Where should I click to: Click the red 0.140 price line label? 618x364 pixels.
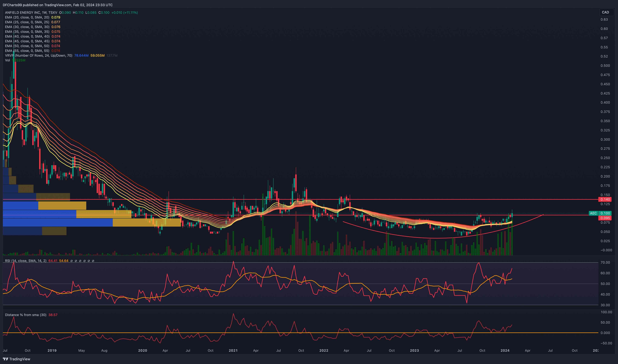(x=605, y=199)
